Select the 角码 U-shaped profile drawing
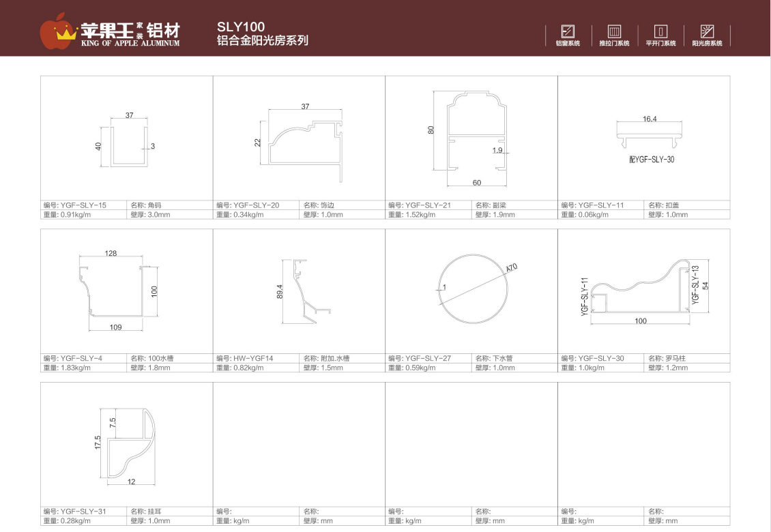The width and height of the screenshot is (771, 532). coord(127,146)
